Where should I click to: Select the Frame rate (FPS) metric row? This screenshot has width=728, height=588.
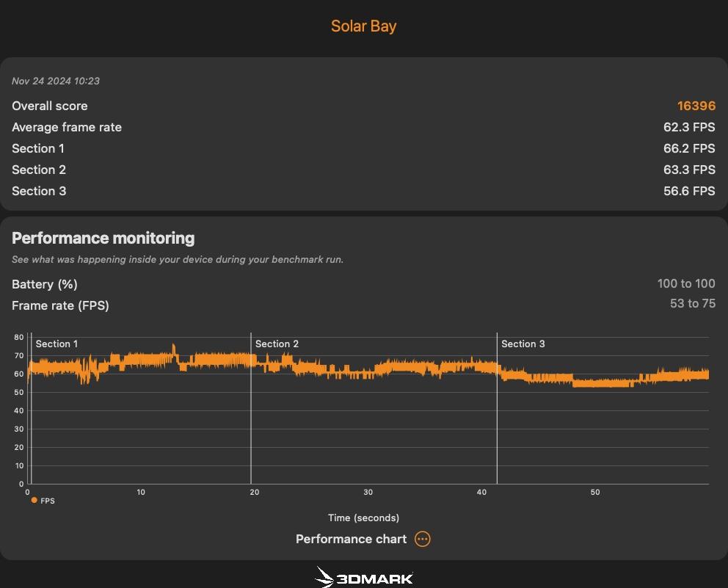coord(363,305)
